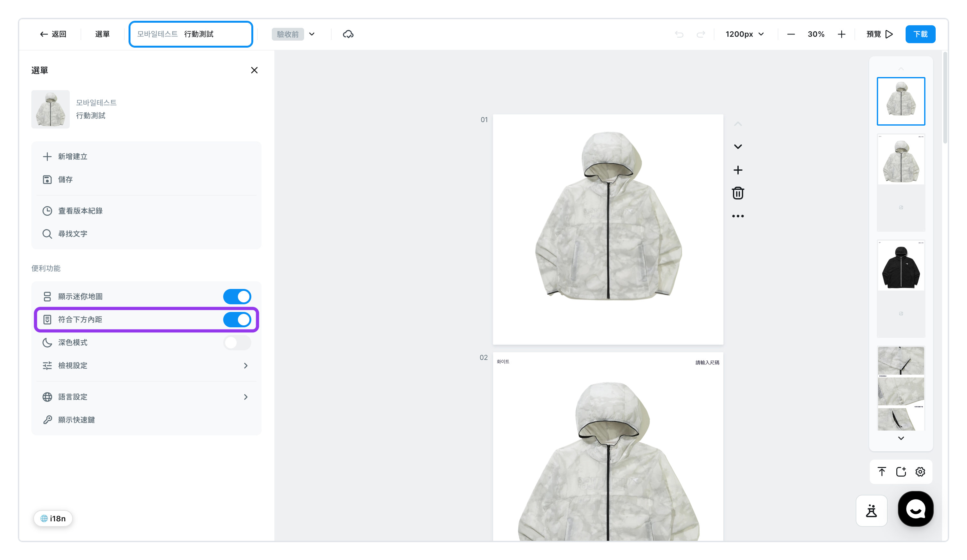This screenshot has width=967, height=560.
Task: Click the minimap settings gear icon
Action: [x=920, y=471]
